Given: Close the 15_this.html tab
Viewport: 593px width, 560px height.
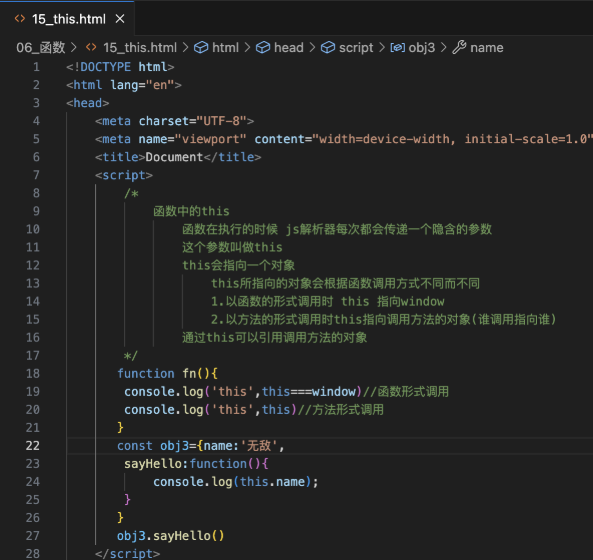Looking at the screenshot, I should (x=120, y=19).
